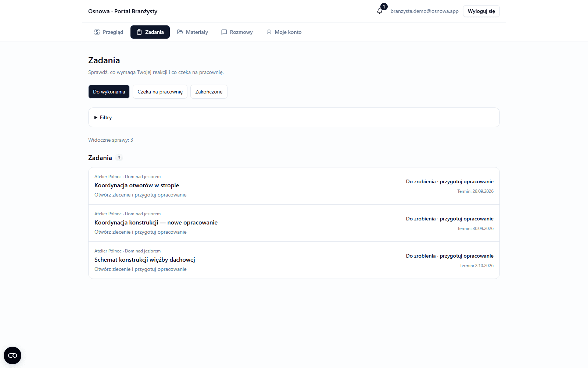Click the Widoczne sprawy: 3 text
Image resolution: width=588 pixels, height=368 pixels.
[x=111, y=140]
